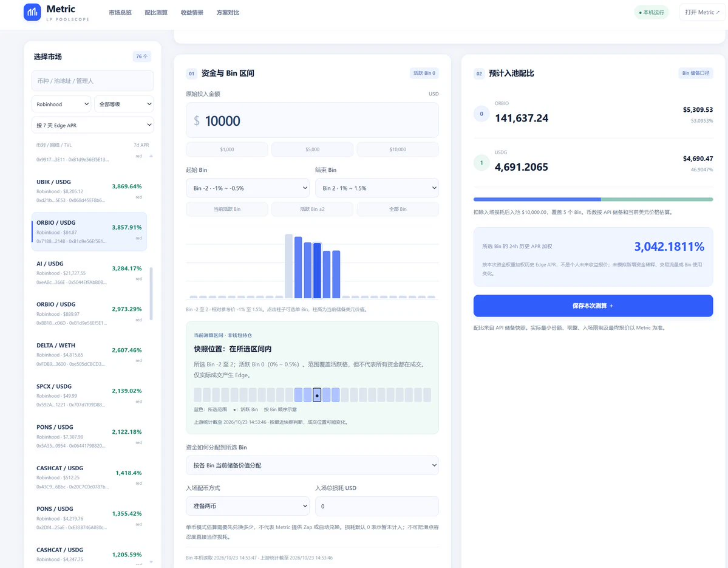Set amount with the $5,000 preset
The width and height of the screenshot is (728, 568).
[313, 149]
